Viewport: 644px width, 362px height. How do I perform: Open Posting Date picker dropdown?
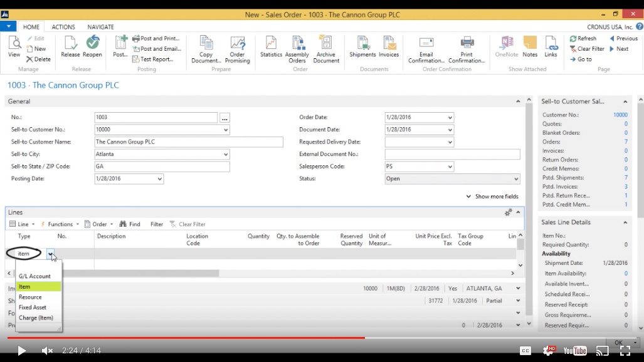point(160,179)
